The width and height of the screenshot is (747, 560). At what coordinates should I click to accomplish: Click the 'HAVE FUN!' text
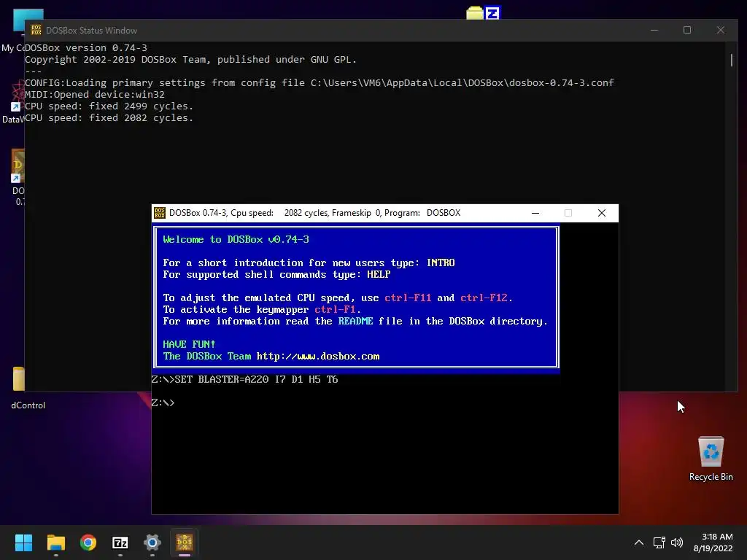tap(189, 344)
